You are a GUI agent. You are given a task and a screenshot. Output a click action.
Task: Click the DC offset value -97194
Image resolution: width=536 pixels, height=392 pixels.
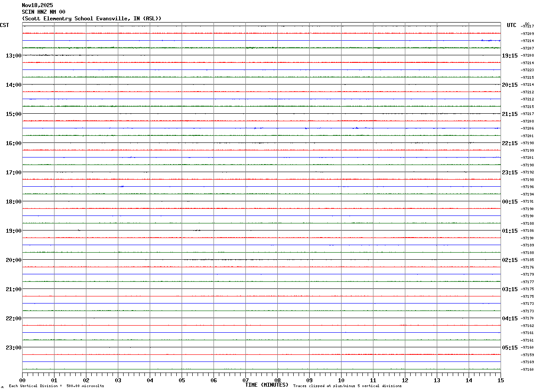coord(527,194)
